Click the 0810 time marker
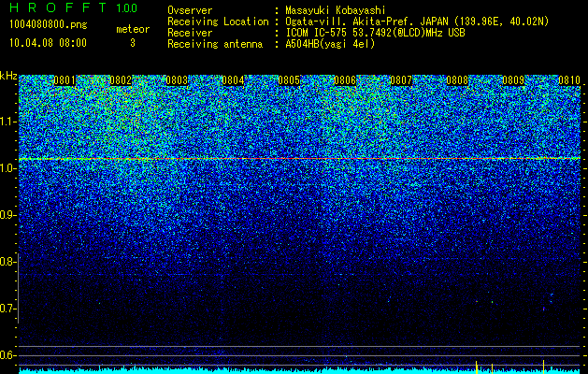 [569, 80]
